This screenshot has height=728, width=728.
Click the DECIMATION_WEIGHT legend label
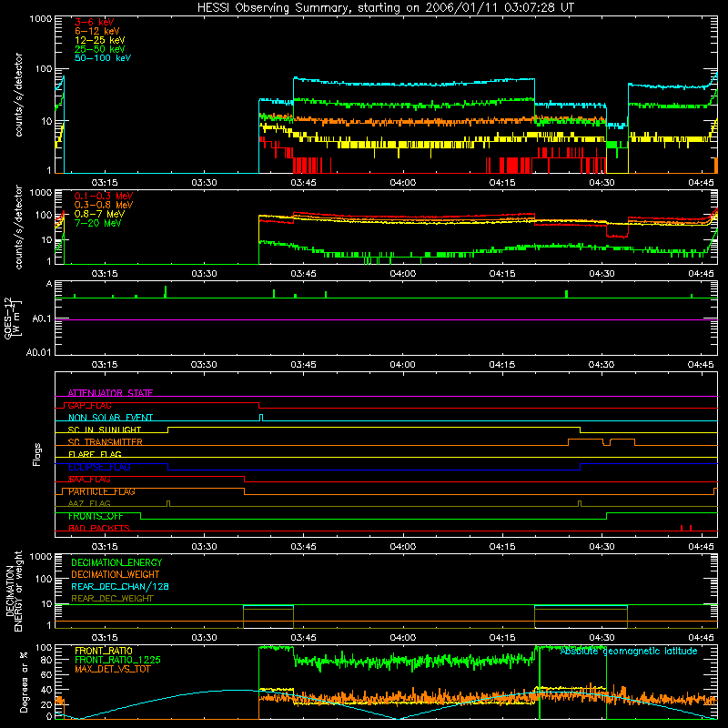pos(116,575)
